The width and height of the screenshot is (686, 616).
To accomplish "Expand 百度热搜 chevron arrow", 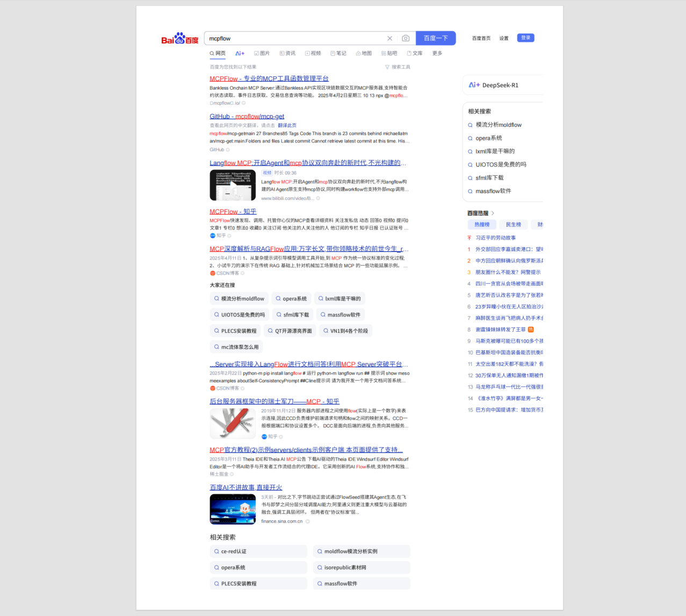I will coord(493,213).
